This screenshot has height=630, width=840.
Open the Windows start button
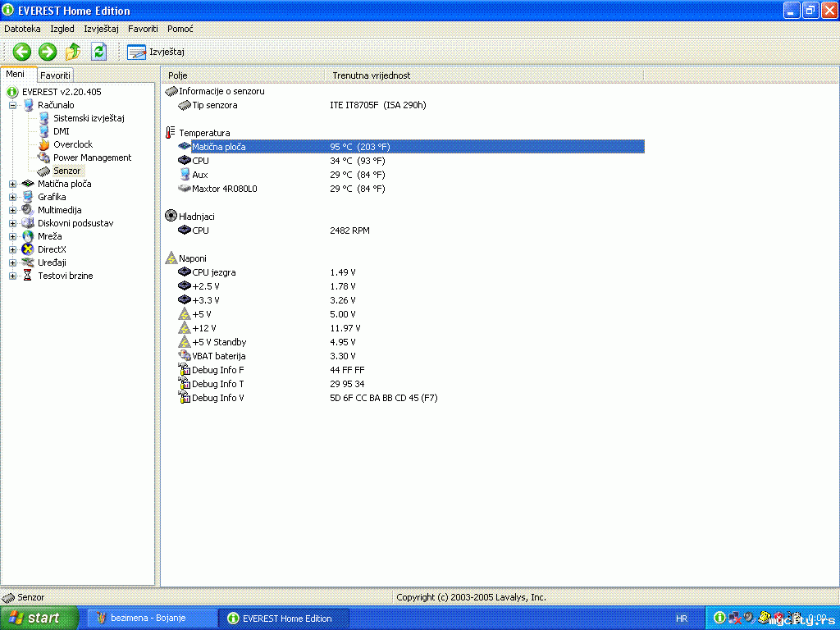39,619
